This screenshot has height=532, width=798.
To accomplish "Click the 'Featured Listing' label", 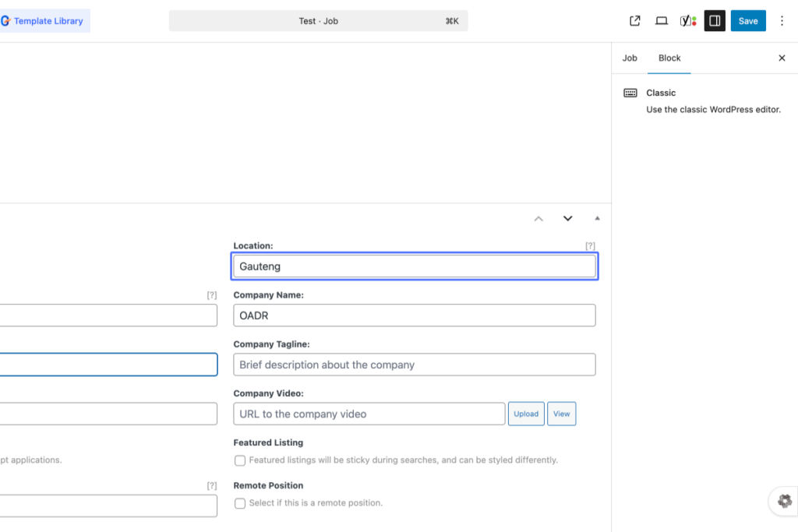I will [268, 442].
